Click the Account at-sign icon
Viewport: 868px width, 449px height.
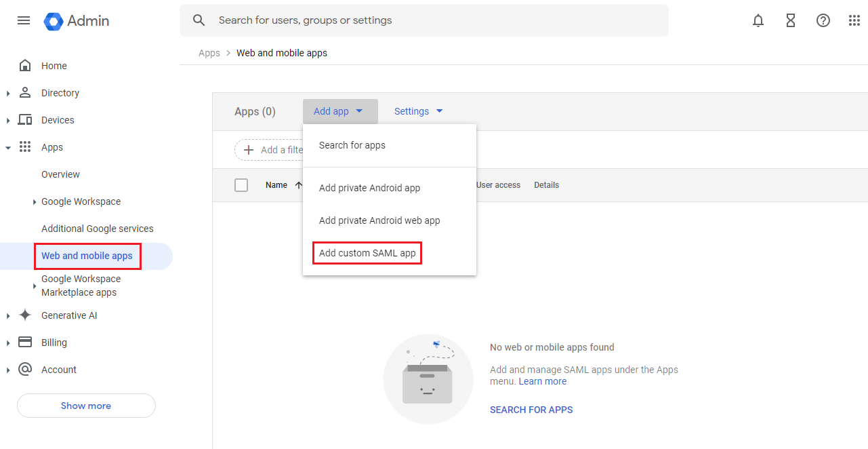[25, 369]
